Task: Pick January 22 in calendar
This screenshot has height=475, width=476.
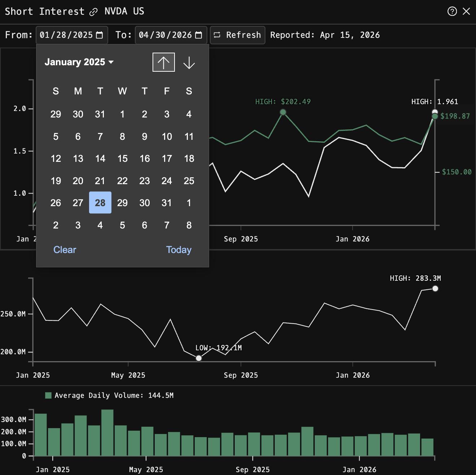Action: 122,181
